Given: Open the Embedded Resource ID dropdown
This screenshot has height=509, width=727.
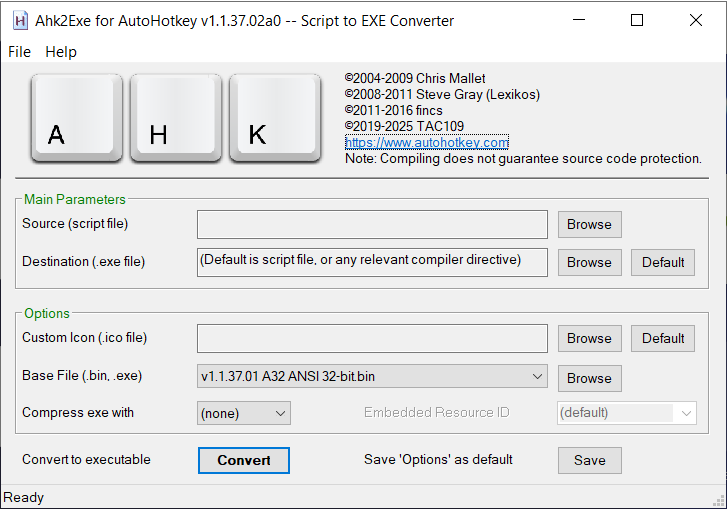Looking at the screenshot, I should click(626, 413).
